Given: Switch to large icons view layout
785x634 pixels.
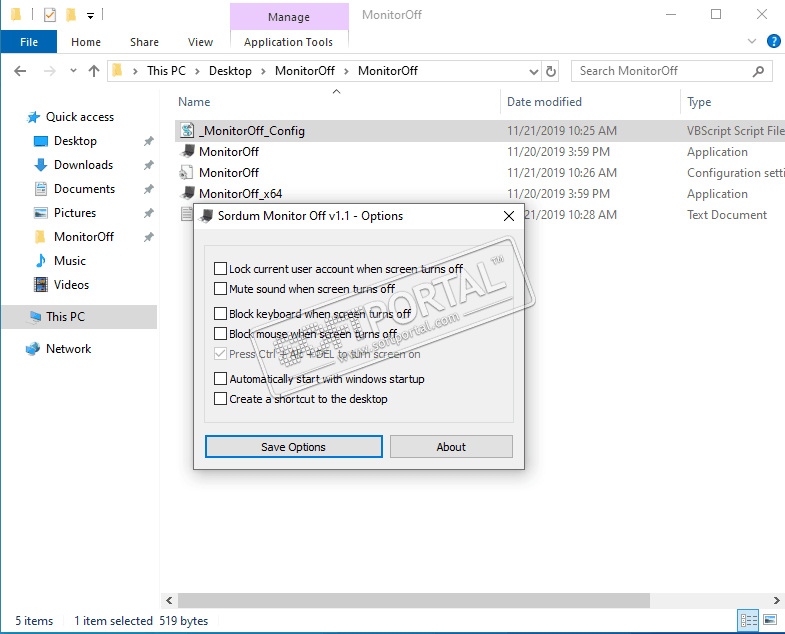Looking at the screenshot, I should pos(770,620).
